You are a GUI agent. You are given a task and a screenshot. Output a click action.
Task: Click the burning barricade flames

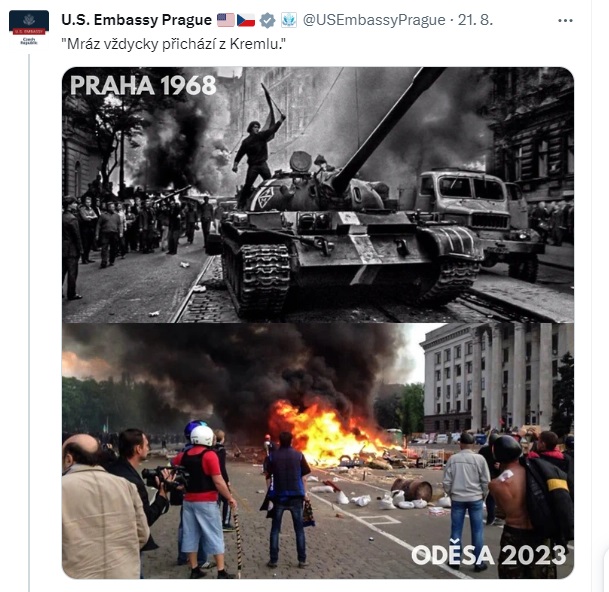pos(326,433)
